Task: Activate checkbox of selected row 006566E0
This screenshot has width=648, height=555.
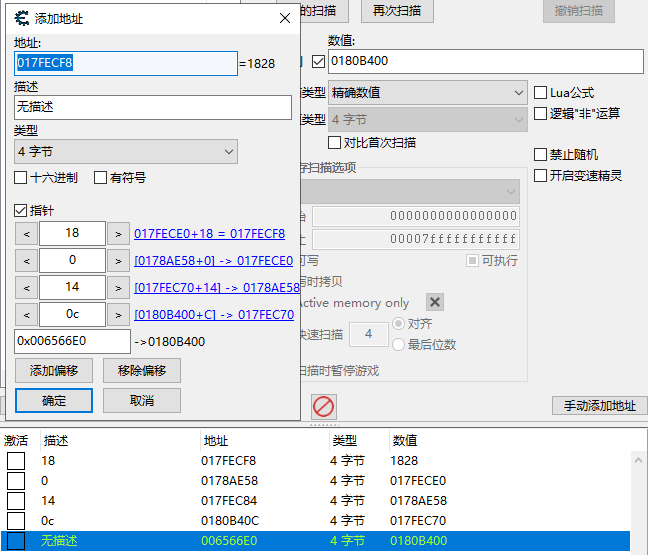Action: click(x=16, y=541)
